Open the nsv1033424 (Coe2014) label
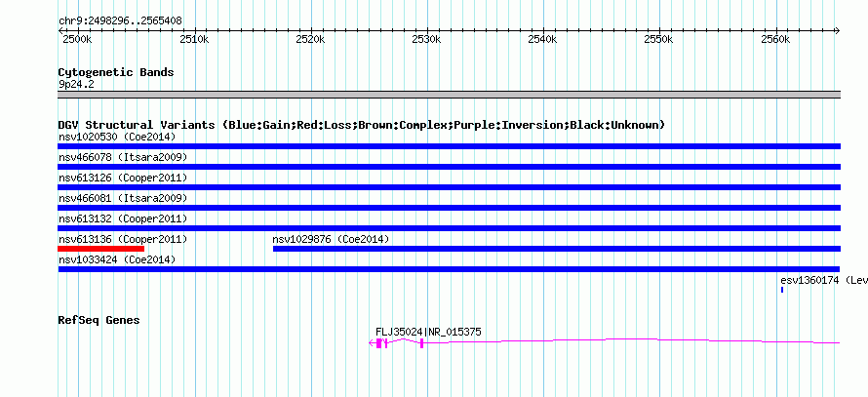 117,259
